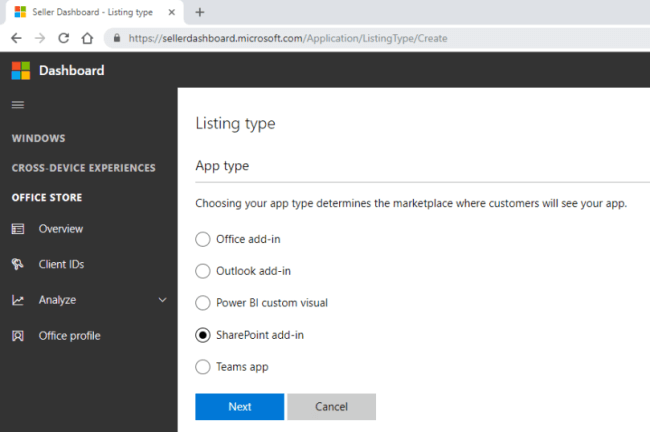
Task: Toggle the hamburger navigation menu
Action: 18,105
